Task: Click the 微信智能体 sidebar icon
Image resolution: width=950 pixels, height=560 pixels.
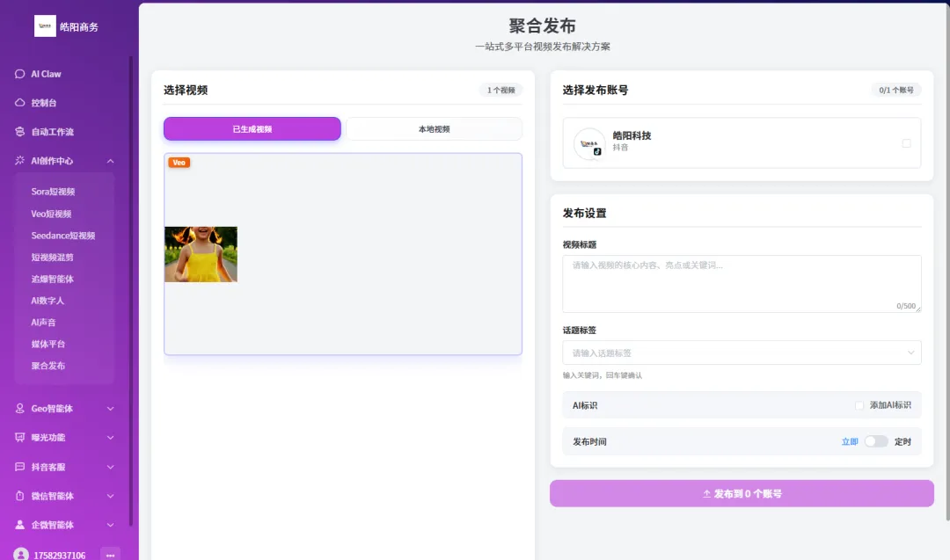Action: [18, 496]
